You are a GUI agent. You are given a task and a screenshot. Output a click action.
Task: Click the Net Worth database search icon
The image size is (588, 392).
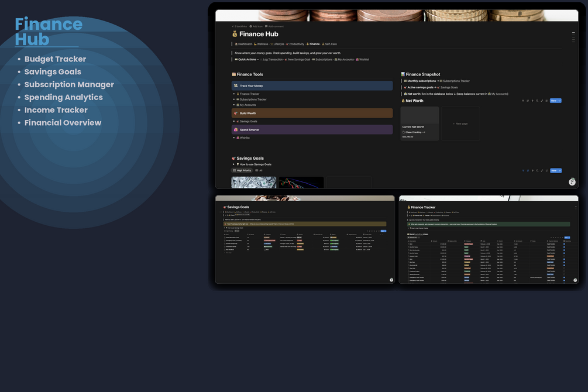tap(537, 101)
